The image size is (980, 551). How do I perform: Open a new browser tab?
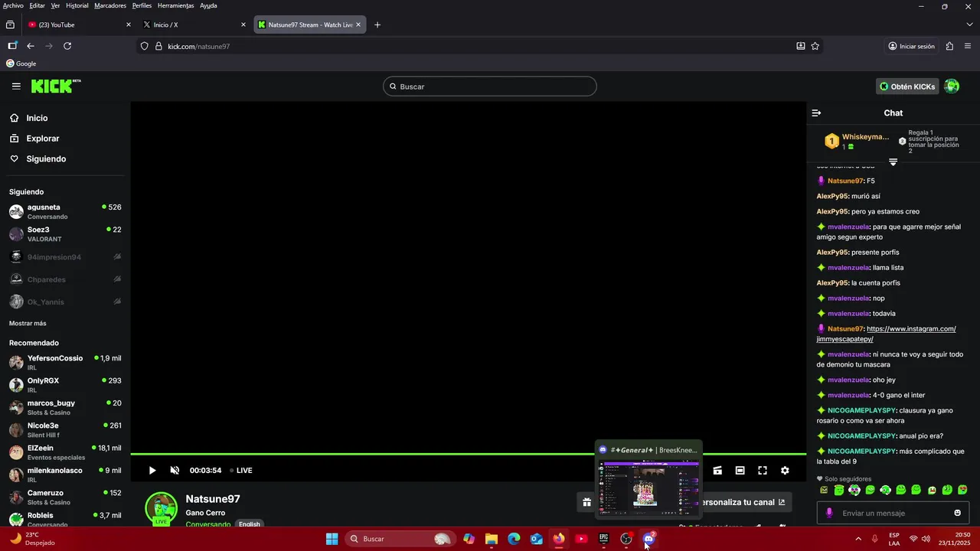377,24
